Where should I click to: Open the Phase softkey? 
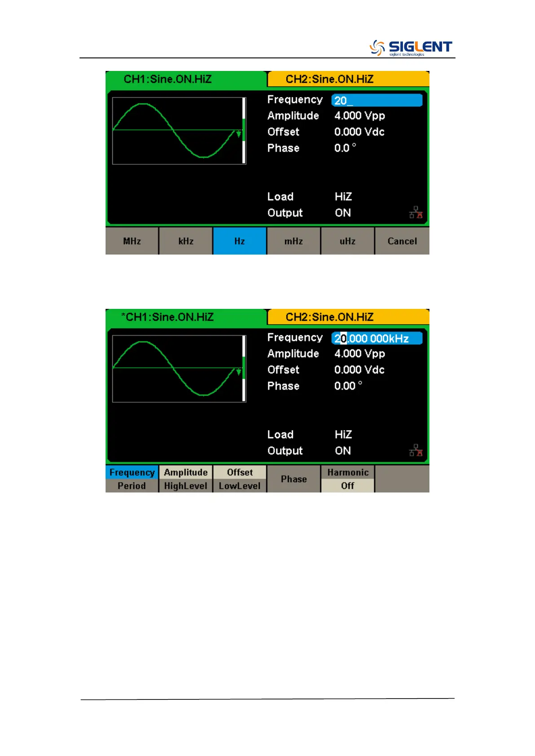point(294,479)
